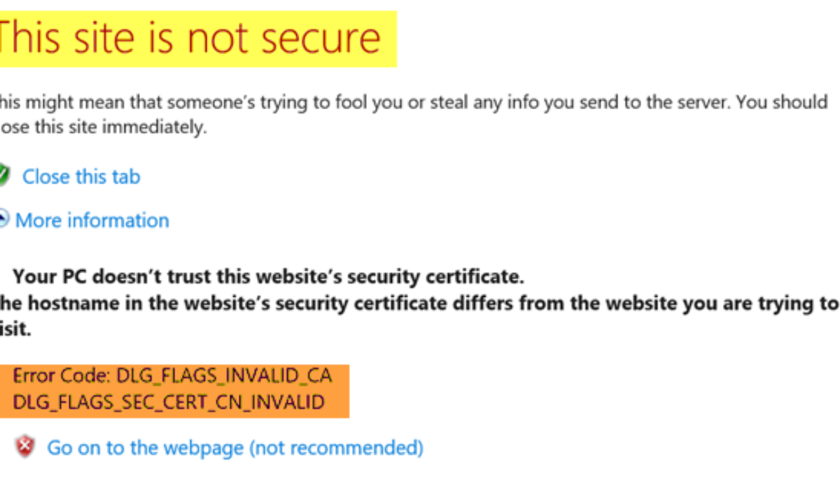Click the DLG_FLAGS_SEC_CERT_CN_INVALID error text
The height and width of the screenshot is (504, 840).
[169, 402]
